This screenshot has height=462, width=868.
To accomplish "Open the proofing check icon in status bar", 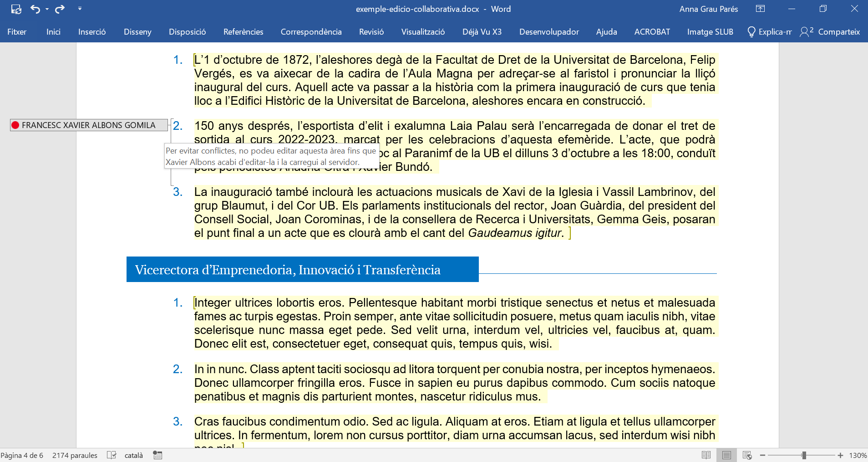I will click(x=112, y=455).
